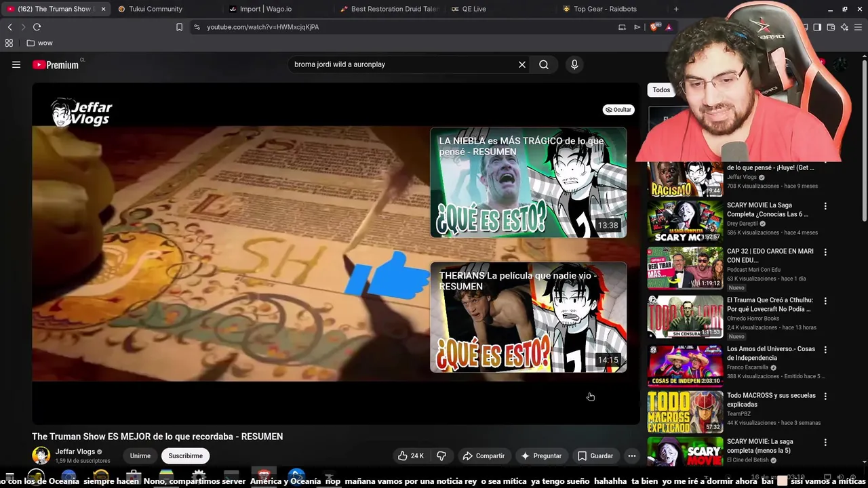This screenshot has width=868, height=488.
Task: Click Todo Macross Explicado thumbnail 57:32
Action: click(685, 411)
